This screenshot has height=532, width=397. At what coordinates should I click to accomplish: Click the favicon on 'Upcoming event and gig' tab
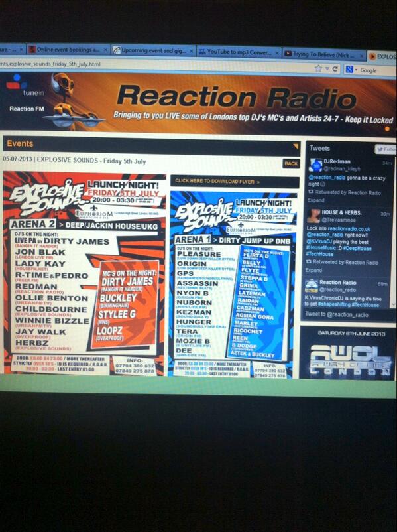117,50
